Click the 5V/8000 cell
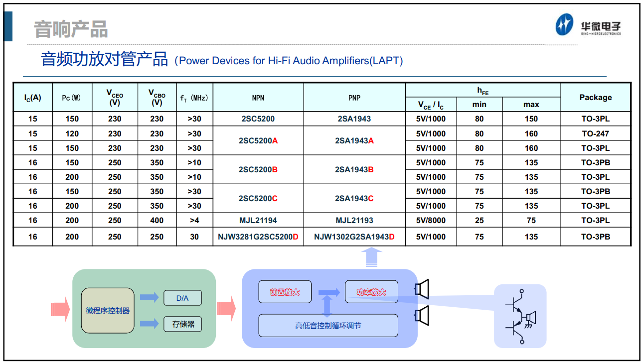644x363 pixels. pos(431,220)
